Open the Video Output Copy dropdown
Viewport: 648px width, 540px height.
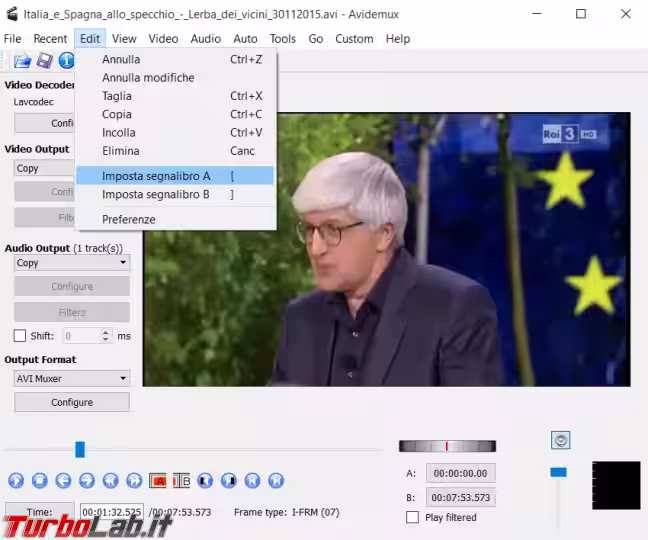click(x=45, y=168)
